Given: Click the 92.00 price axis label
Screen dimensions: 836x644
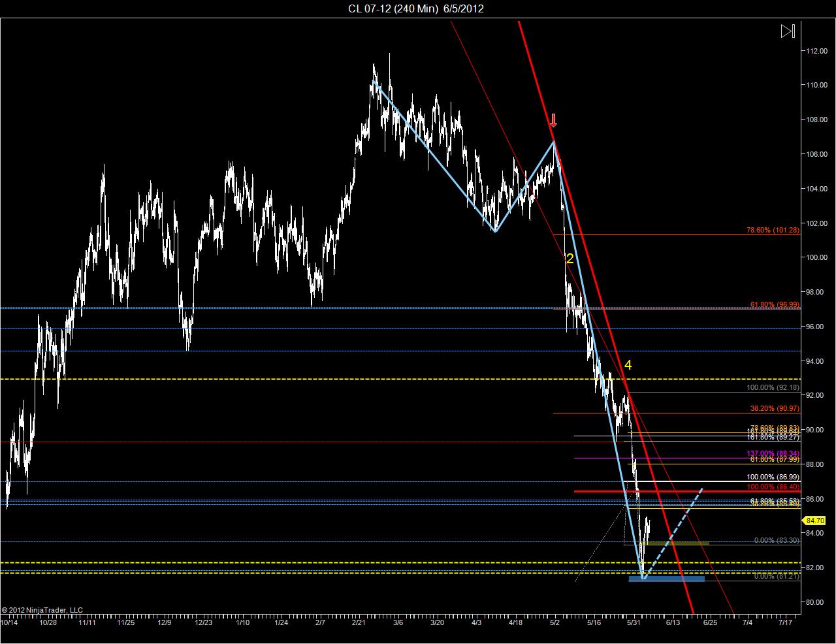Looking at the screenshot, I should pyautogui.click(x=814, y=395).
